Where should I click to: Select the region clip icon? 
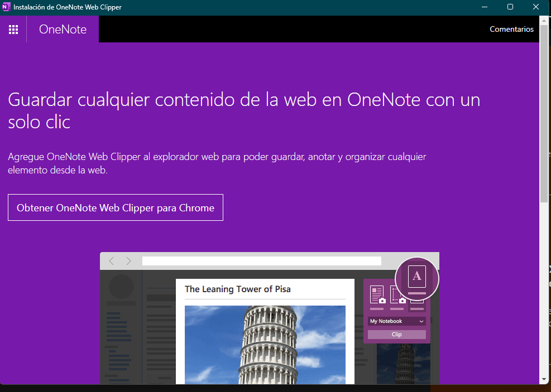pos(397,295)
